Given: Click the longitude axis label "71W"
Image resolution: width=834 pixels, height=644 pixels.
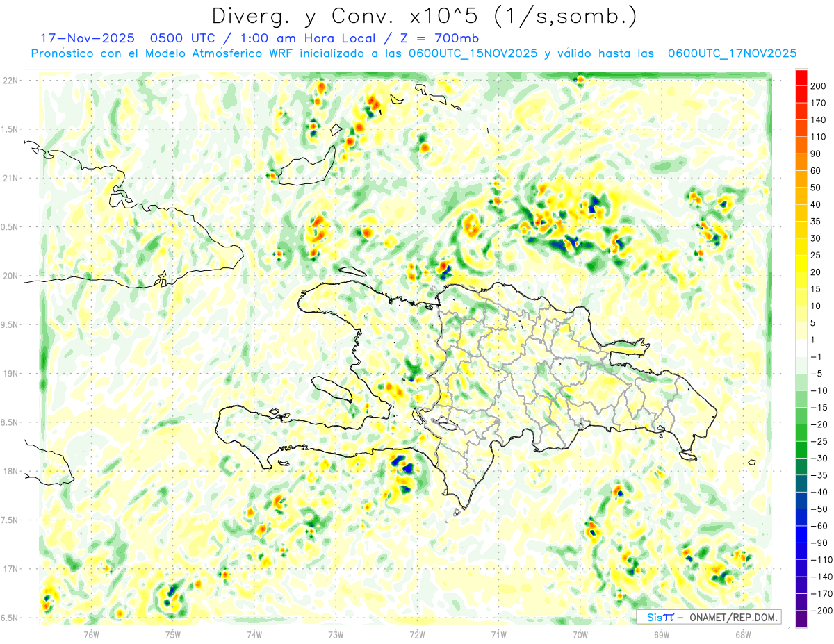Looking at the screenshot, I should 498,634.
